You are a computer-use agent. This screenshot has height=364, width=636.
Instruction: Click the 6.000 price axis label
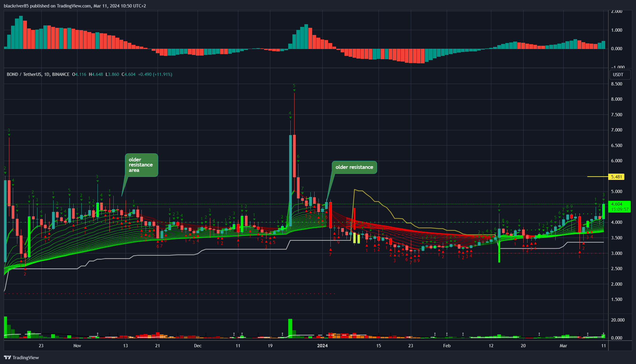617,161
